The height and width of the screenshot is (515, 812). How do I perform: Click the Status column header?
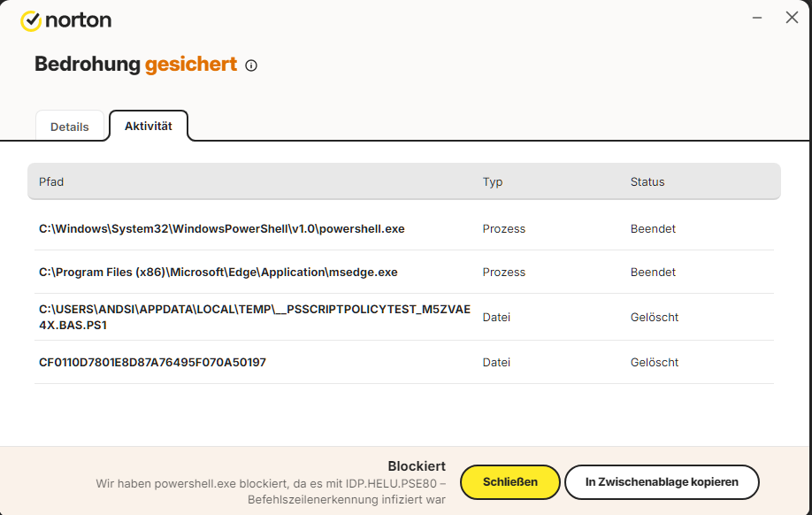(647, 182)
